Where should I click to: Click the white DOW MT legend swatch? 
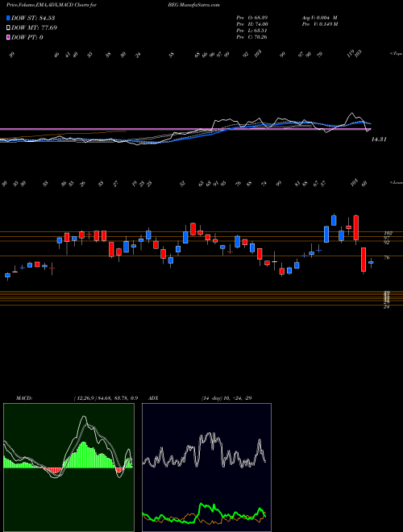pos(9,28)
